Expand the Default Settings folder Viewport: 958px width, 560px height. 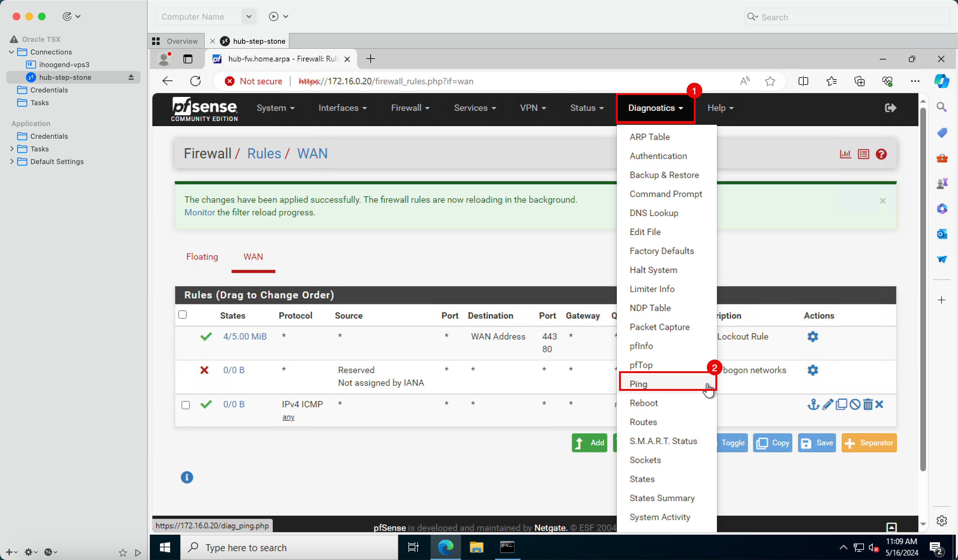click(x=11, y=161)
